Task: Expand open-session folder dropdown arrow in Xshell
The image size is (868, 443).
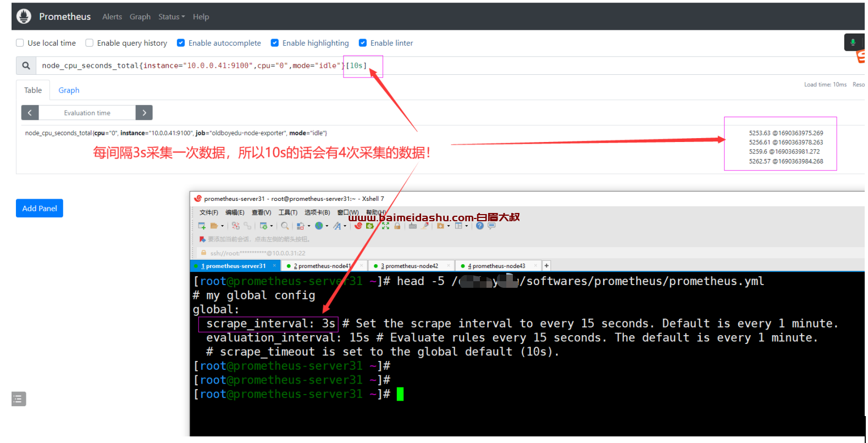Action: [x=222, y=226]
